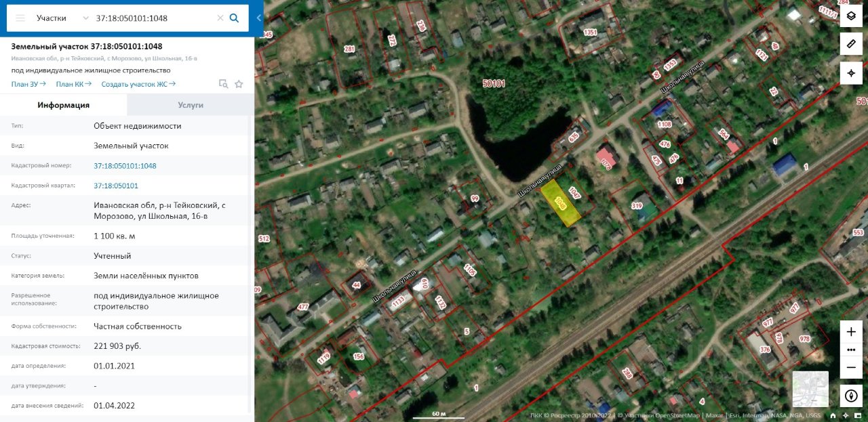This screenshot has width=868, height=422.
Task: Locate my position with crosshair button
Action: click(851, 73)
